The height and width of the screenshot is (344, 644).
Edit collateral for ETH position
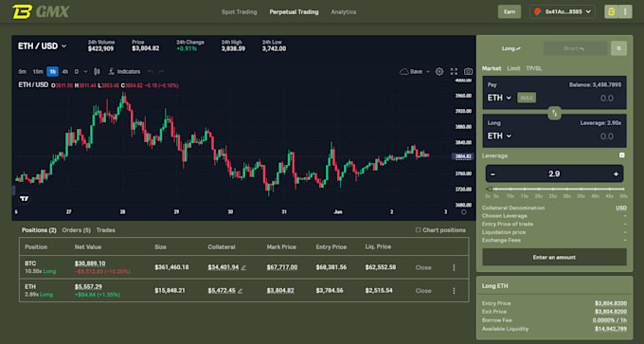[x=241, y=291]
